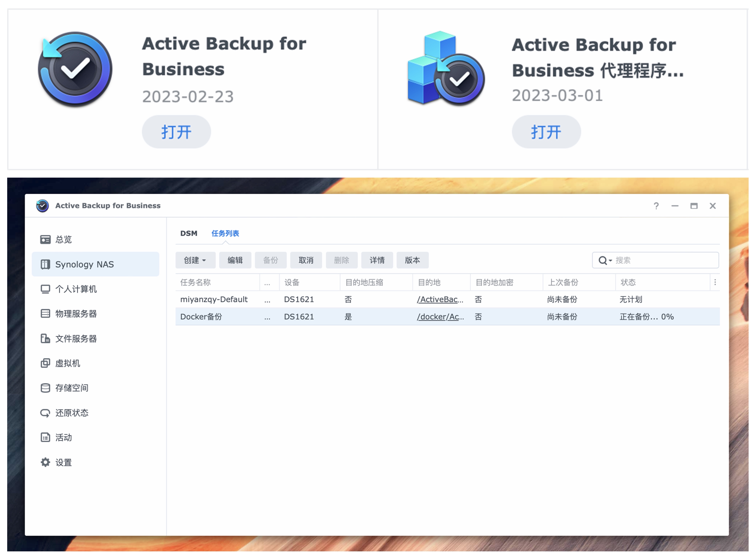Open Active Backup help via question mark
756x558 pixels.
coord(656,206)
